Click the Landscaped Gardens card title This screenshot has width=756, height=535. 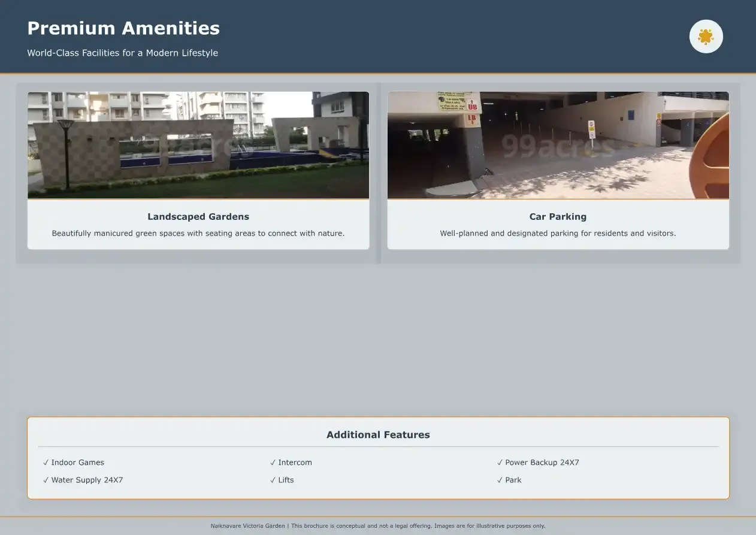198,217
